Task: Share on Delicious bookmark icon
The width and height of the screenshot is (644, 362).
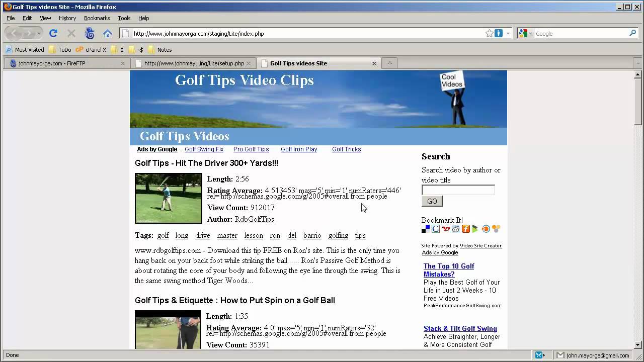Action: (x=426, y=229)
